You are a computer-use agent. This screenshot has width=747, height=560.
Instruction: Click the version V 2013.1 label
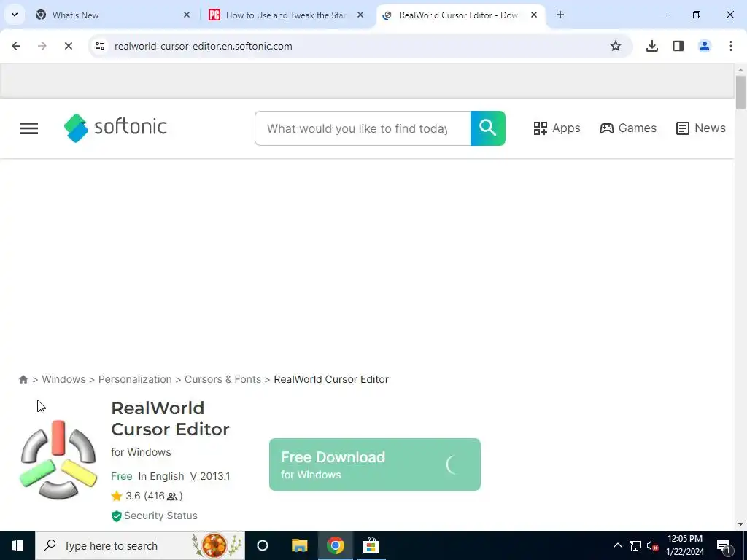pos(210,476)
